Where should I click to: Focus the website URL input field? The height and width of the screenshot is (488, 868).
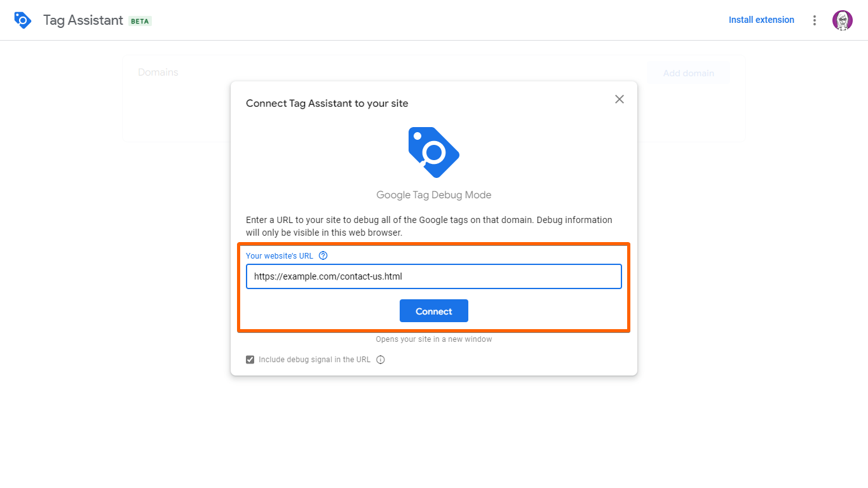coord(434,276)
